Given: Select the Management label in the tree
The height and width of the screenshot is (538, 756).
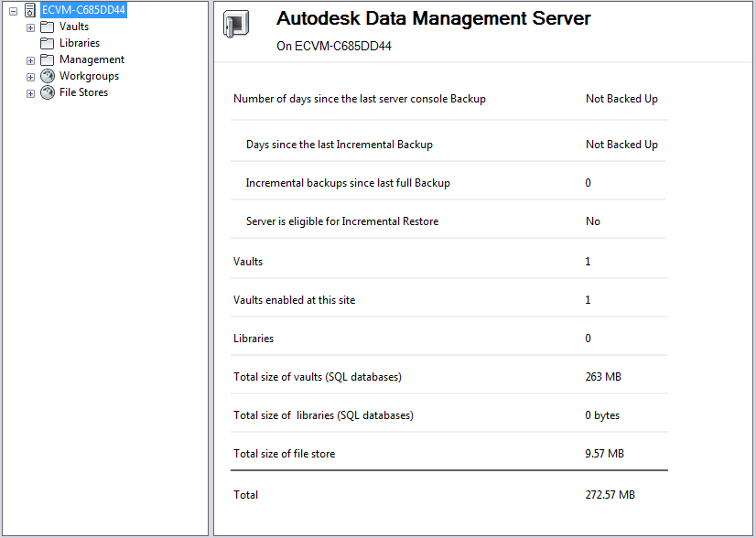Looking at the screenshot, I should click(92, 59).
